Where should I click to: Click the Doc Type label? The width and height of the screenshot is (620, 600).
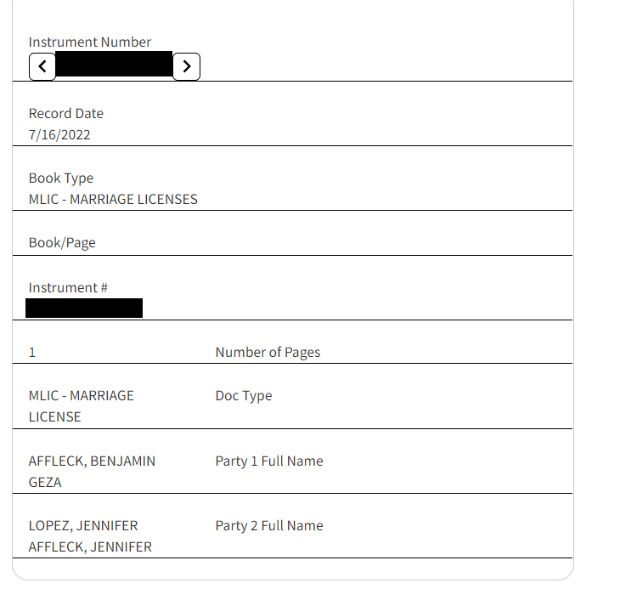[243, 395]
